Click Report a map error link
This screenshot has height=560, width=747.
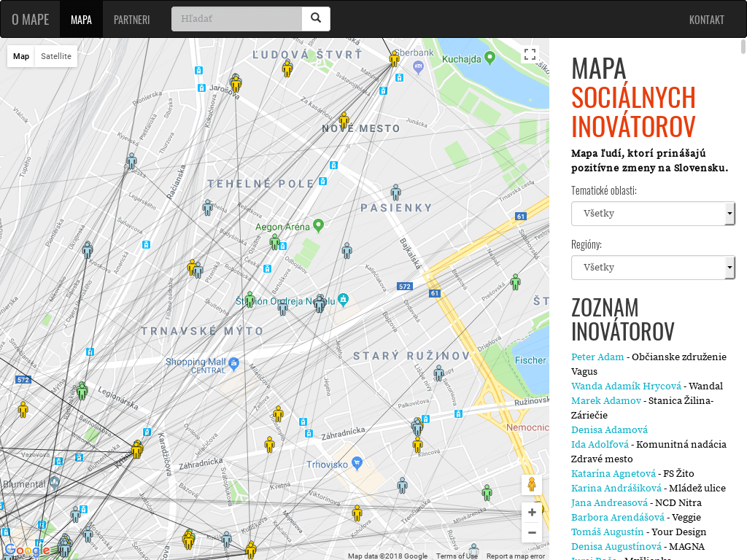[516, 556]
